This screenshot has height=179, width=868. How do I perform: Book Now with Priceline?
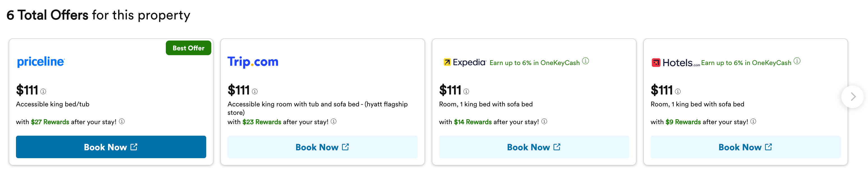click(x=111, y=147)
